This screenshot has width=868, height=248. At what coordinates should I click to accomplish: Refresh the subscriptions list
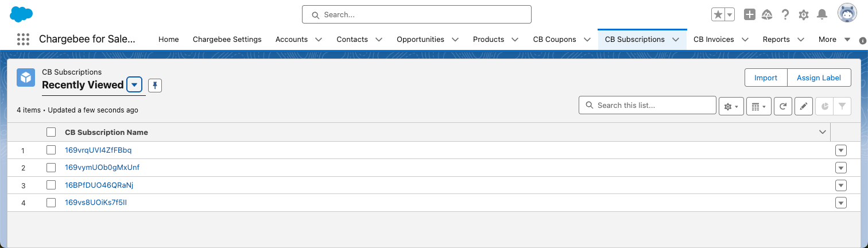pos(783,106)
